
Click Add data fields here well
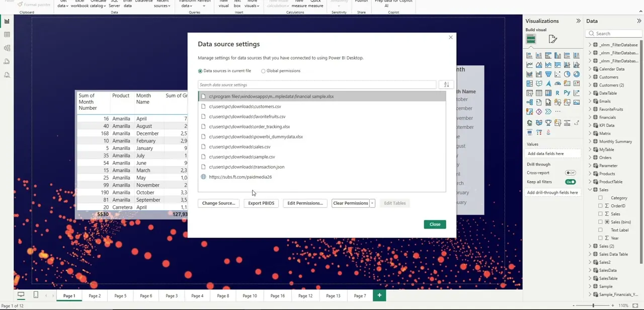coord(552,153)
